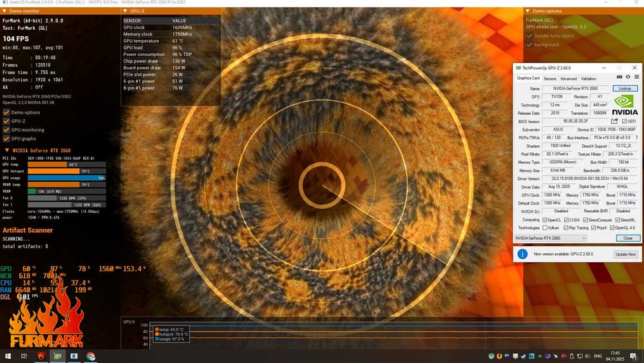This screenshot has height=363, width=644.
Task: Toggle the OpenCL checkbox
Action: pos(545,220)
